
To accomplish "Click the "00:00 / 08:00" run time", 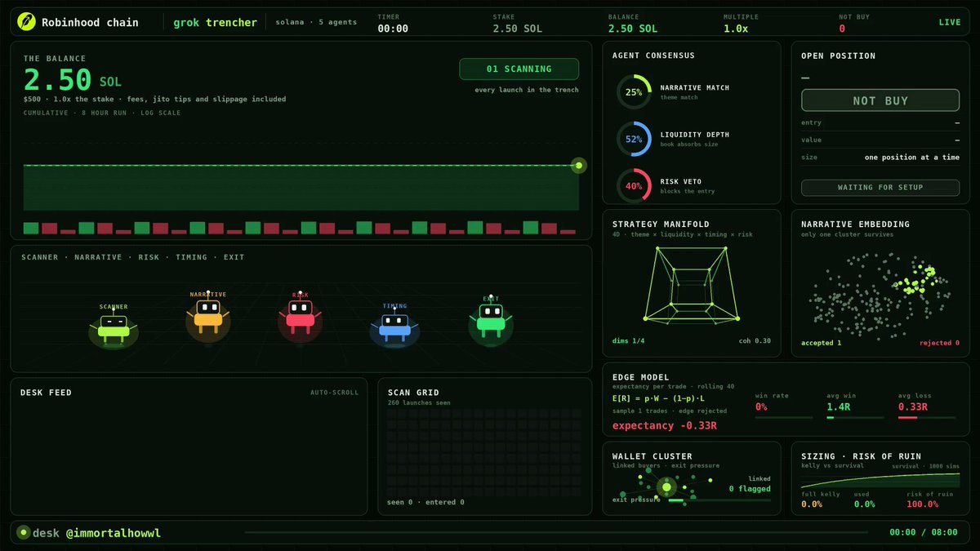I will click(x=923, y=533).
